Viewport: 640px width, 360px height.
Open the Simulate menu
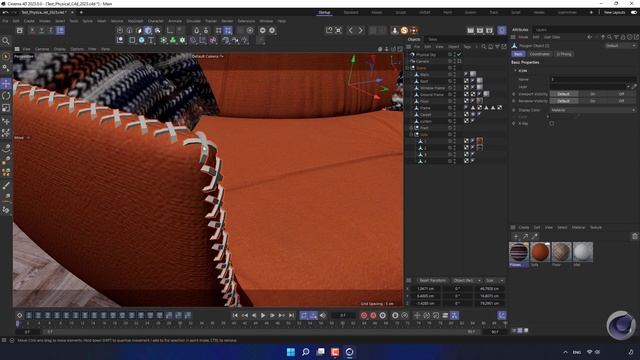(193, 21)
